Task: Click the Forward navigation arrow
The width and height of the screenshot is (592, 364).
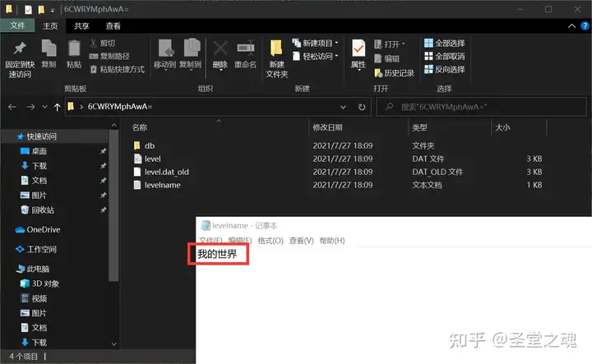Action: (x=30, y=107)
